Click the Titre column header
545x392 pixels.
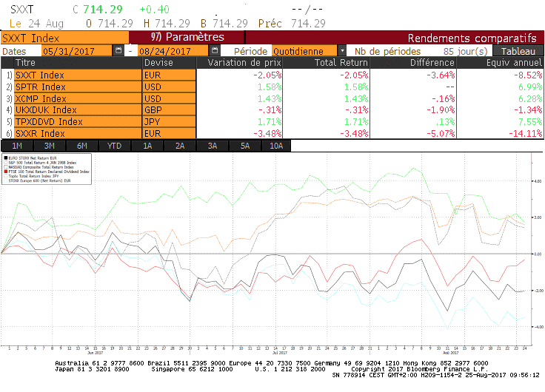point(78,63)
